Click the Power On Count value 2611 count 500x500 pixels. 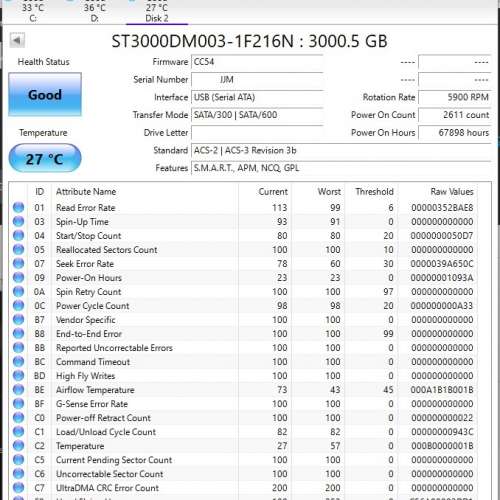455,115
